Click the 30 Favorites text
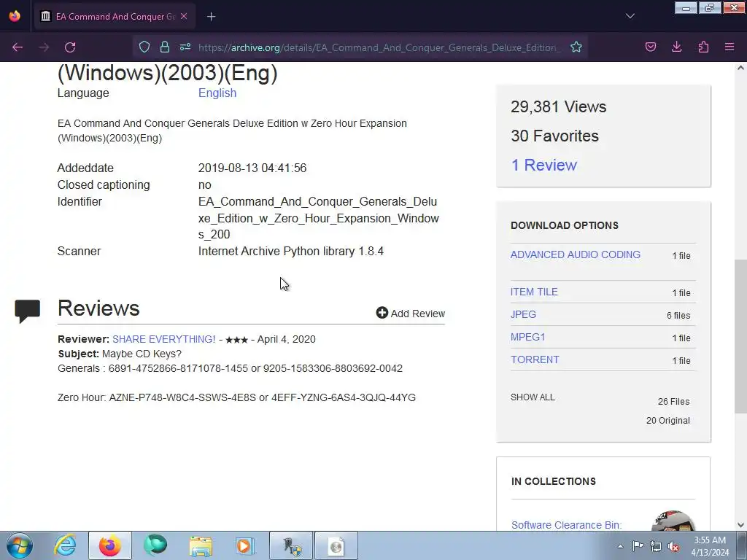The width and height of the screenshot is (747, 560). pyautogui.click(x=554, y=136)
